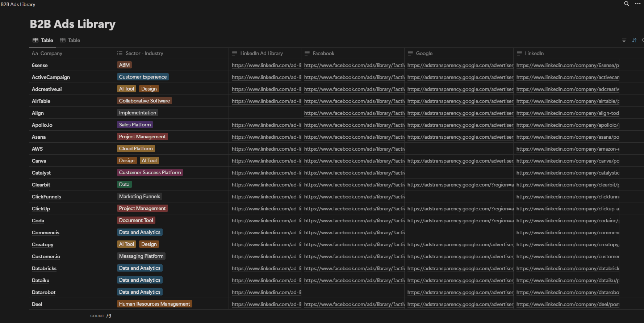Open the Apollo.io company entry
644x323 pixels.
pyautogui.click(x=42, y=125)
